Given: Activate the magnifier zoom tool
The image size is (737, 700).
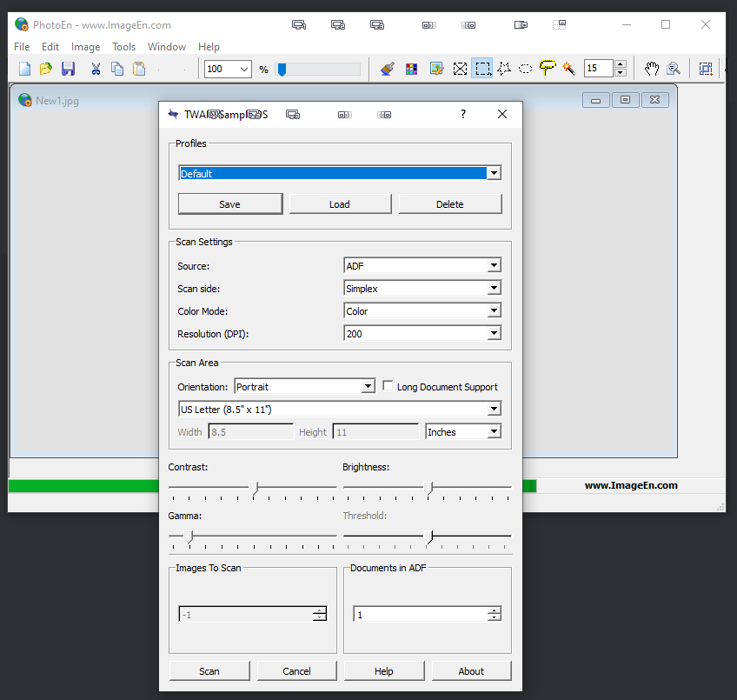Looking at the screenshot, I should (674, 69).
